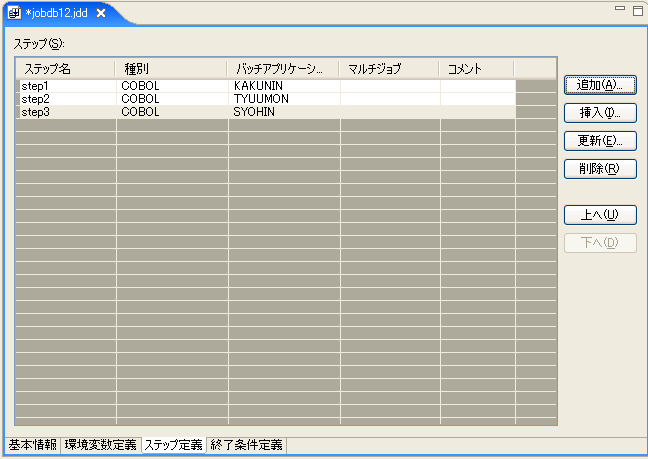
Task: Click the TYUUMON application cell
Action: [284, 99]
